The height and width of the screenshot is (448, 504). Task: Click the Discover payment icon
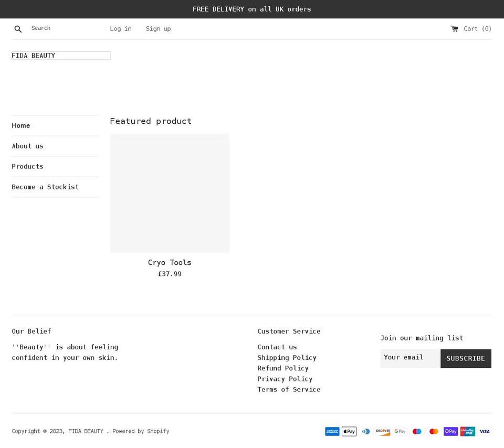click(x=383, y=431)
